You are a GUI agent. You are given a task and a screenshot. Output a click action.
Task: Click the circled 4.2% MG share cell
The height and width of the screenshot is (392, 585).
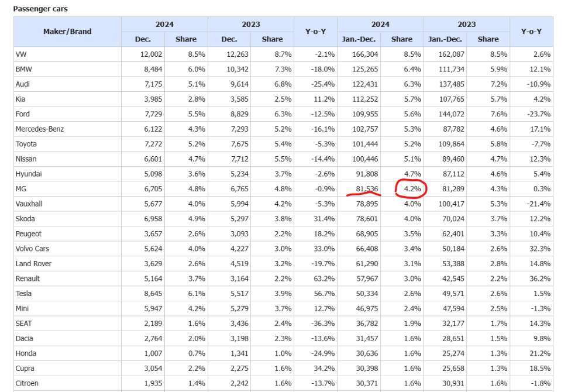click(x=412, y=189)
